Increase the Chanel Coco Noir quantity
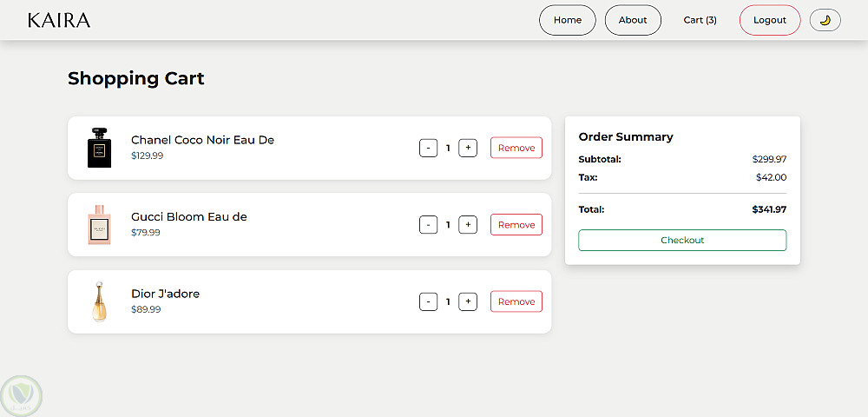 (x=468, y=148)
